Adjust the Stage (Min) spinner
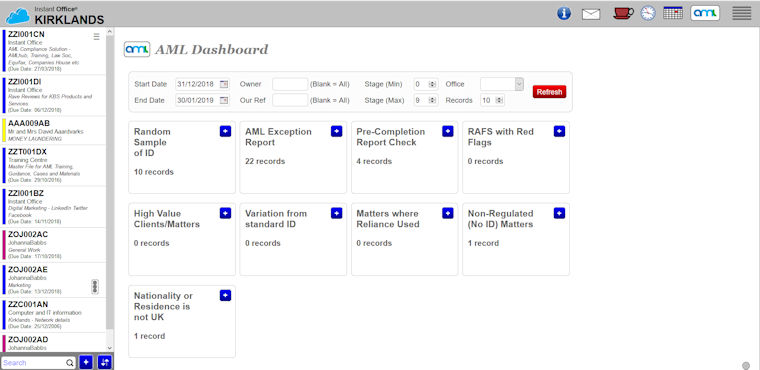The image size is (760, 370). [432, 84]
